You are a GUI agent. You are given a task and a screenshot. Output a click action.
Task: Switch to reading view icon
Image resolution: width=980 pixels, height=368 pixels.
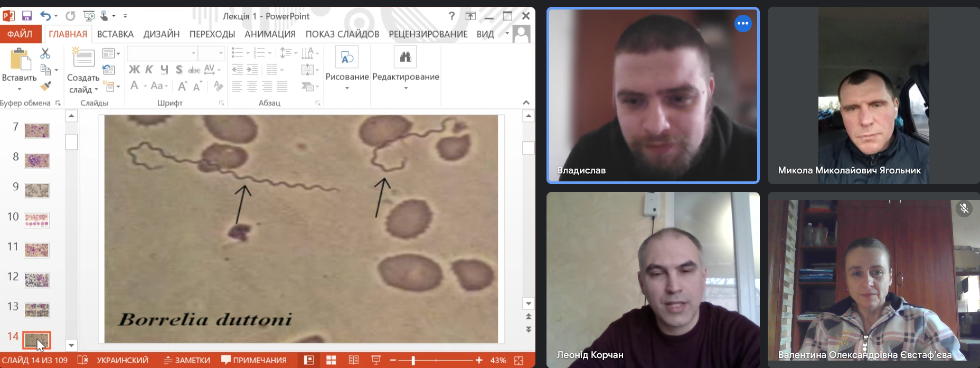354,360
